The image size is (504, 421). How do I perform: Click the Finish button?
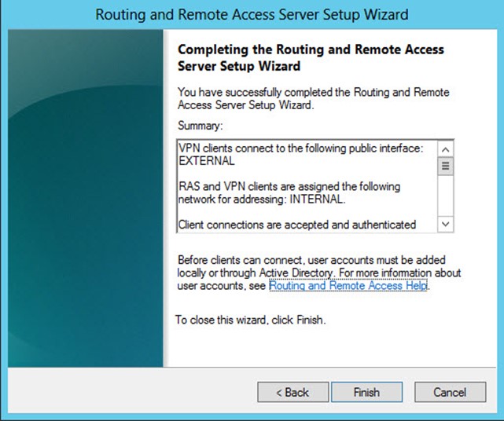tap(366, 392)
